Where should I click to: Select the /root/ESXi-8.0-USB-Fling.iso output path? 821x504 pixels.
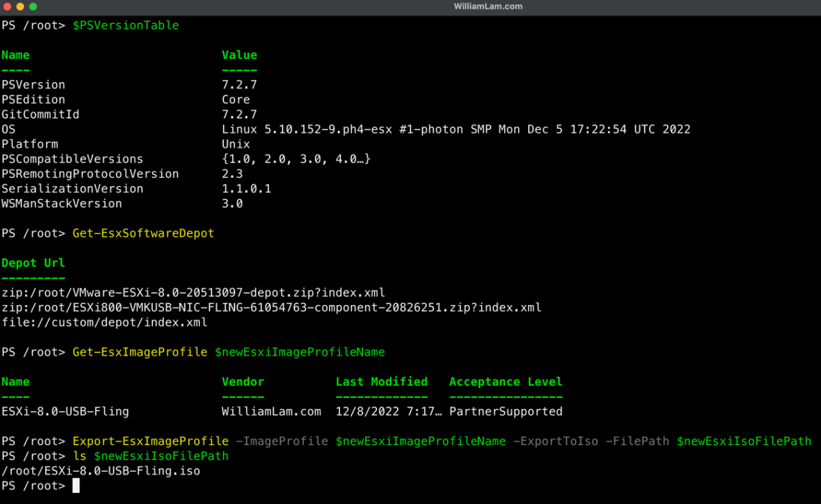coord(101,471)
